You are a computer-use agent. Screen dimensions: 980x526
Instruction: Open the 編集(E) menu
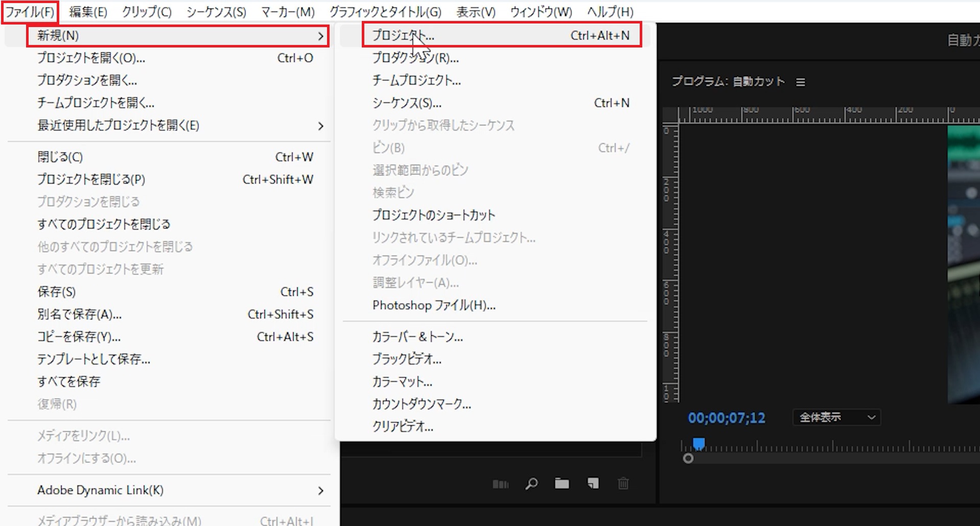point(88,12)
